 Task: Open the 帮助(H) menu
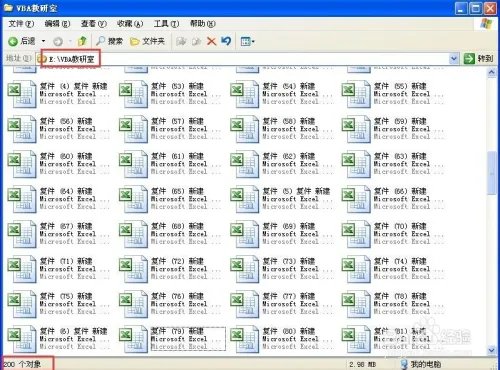tap(203, 24)
